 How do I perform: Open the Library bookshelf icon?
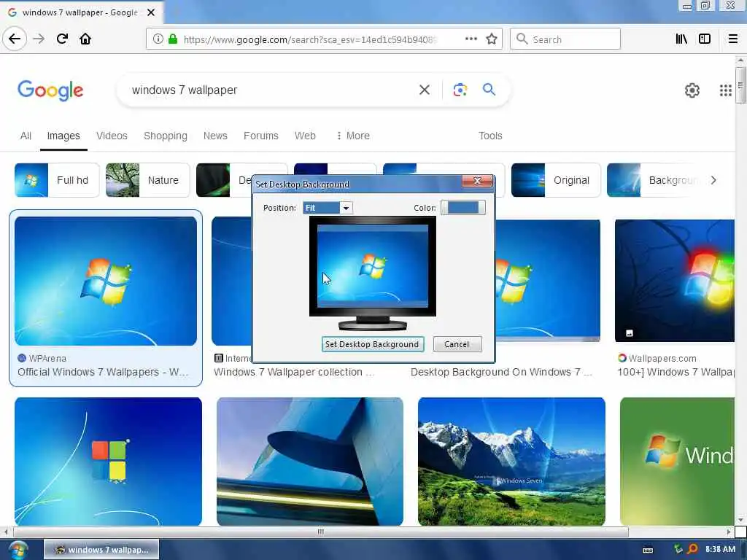[681, 39]
